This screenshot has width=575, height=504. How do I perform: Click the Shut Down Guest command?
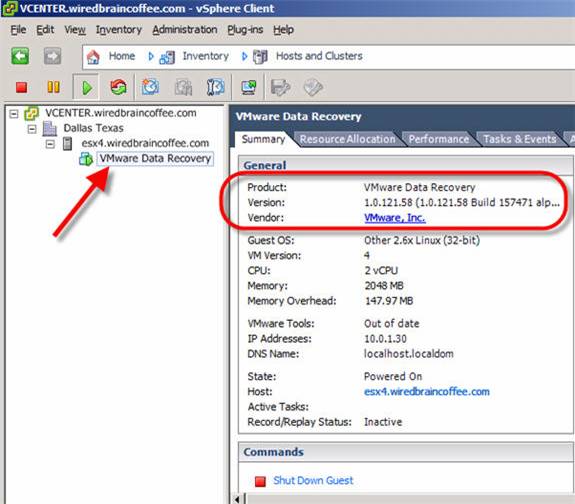coord(313,480)
